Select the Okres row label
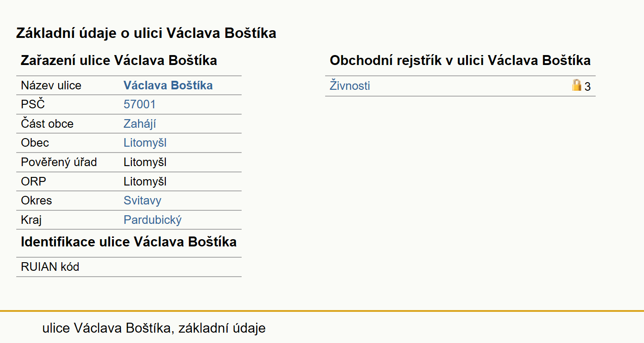This screenshot has height=343, width=644. (x=37, y=201)
